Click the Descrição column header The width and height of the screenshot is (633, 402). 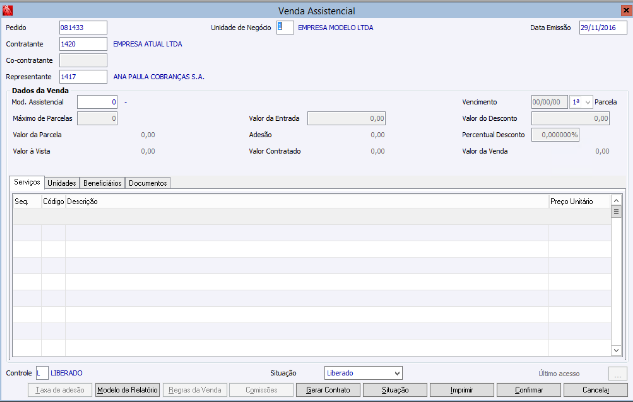pyautogui.click(x=307, y=201)
